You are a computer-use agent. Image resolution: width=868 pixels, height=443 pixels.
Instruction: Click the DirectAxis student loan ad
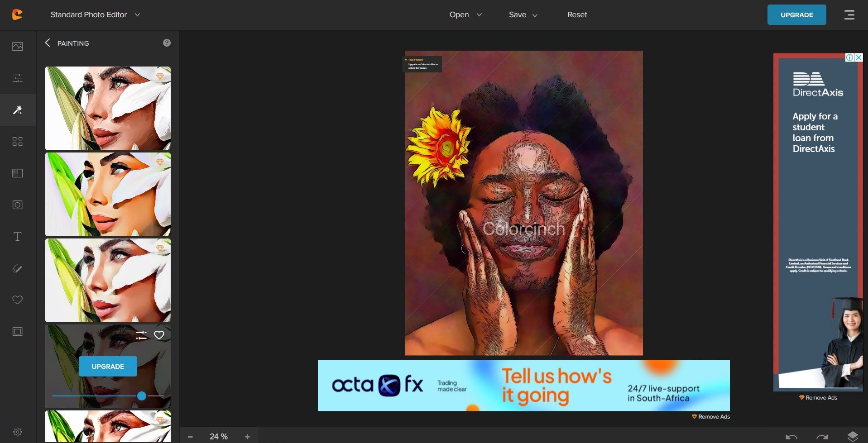(x=818, y=222)
